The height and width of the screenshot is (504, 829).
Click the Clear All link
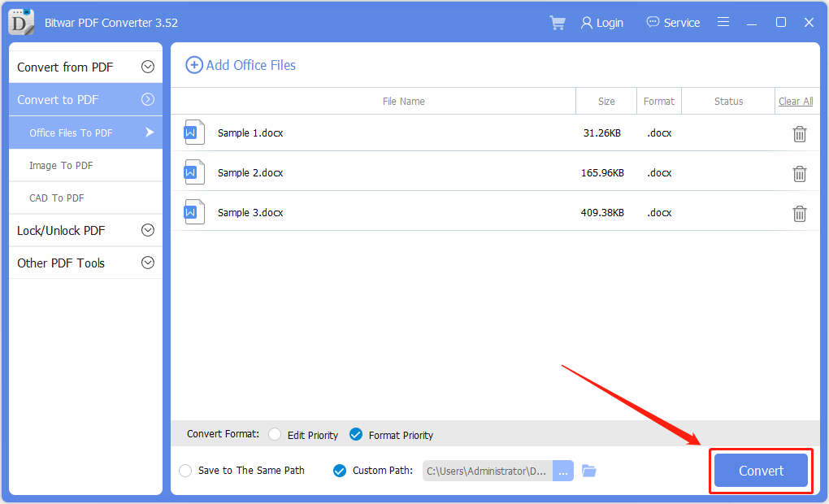[796, 102]
